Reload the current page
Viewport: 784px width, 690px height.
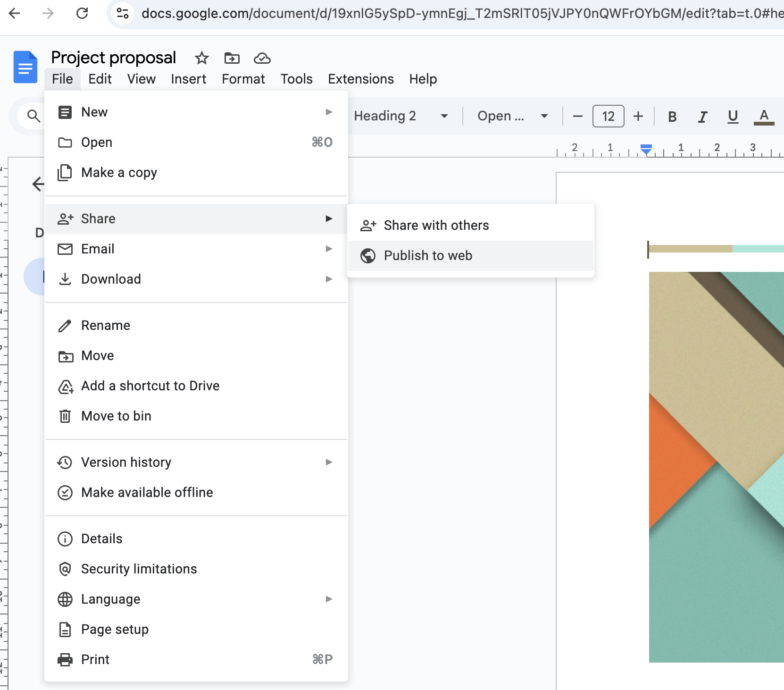pyautogui.click(x=83, y=14)
